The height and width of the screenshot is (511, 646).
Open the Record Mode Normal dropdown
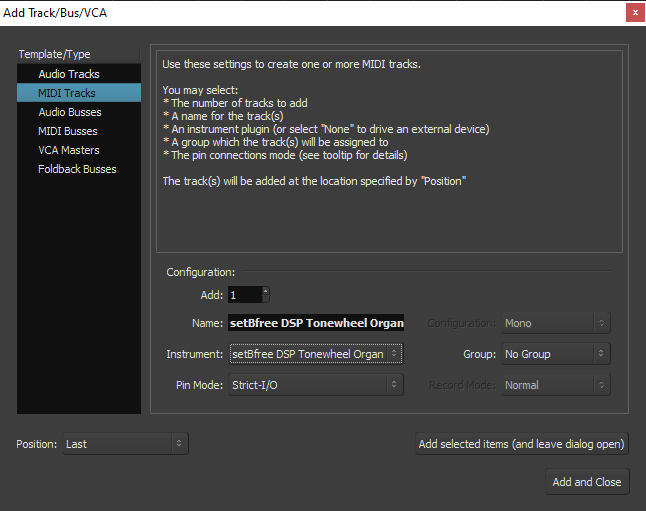point(556,385)
